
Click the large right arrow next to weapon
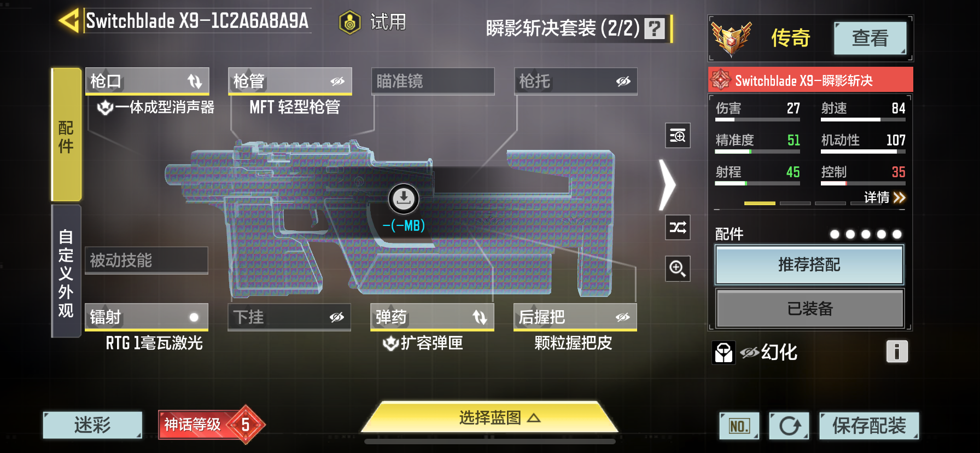click(x=668, y=185)
